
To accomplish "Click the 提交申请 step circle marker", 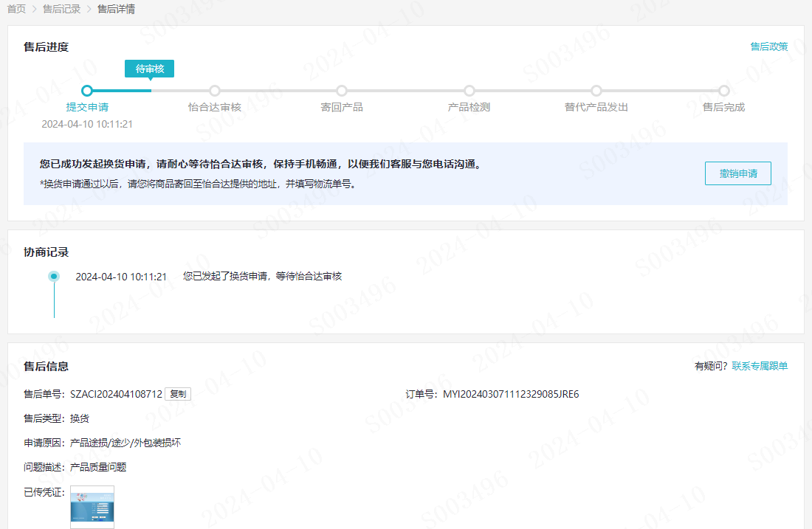I will 87,91.
